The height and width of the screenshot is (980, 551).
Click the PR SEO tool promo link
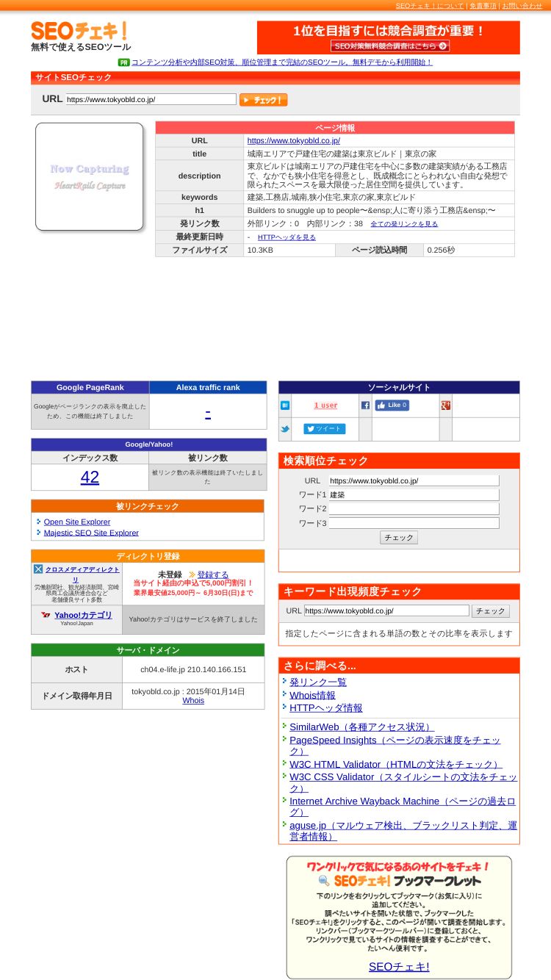click(281, 62)
